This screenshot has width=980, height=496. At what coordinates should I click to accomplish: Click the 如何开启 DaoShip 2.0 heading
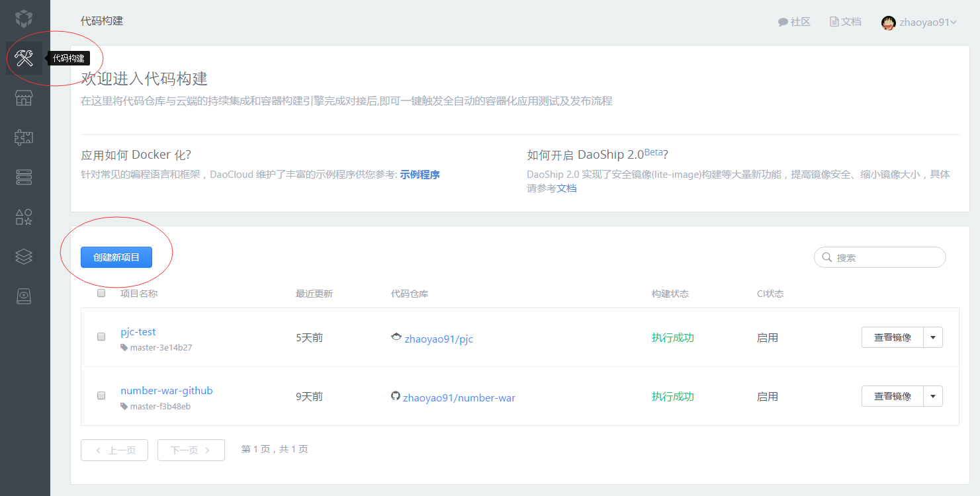click(x=598, y=154)
